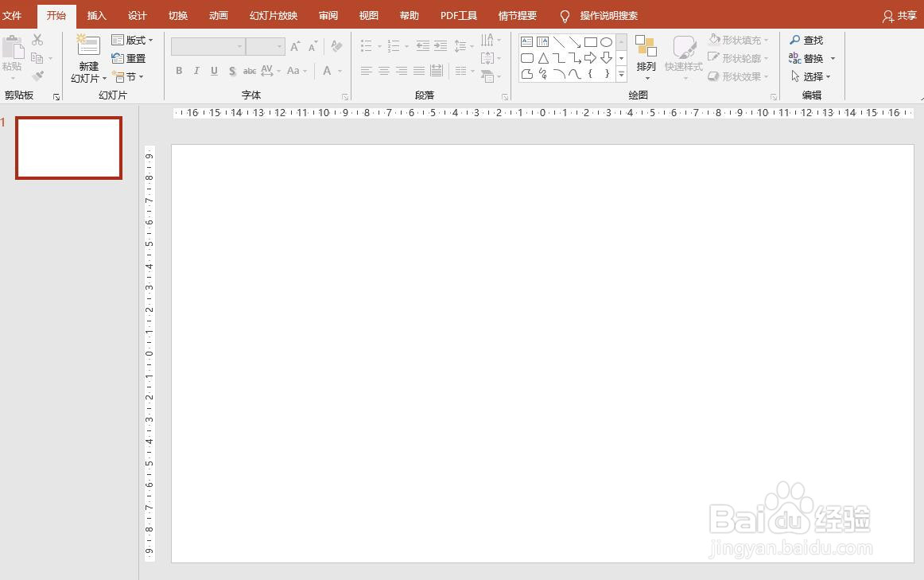The height and width of the screenshot is (580, 924).
Task: Align text right
Action: click(x=402, y=72)
